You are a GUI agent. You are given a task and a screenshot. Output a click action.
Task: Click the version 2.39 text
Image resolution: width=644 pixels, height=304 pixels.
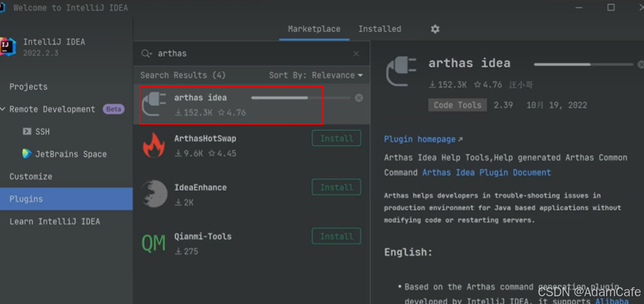click(503, 105)
